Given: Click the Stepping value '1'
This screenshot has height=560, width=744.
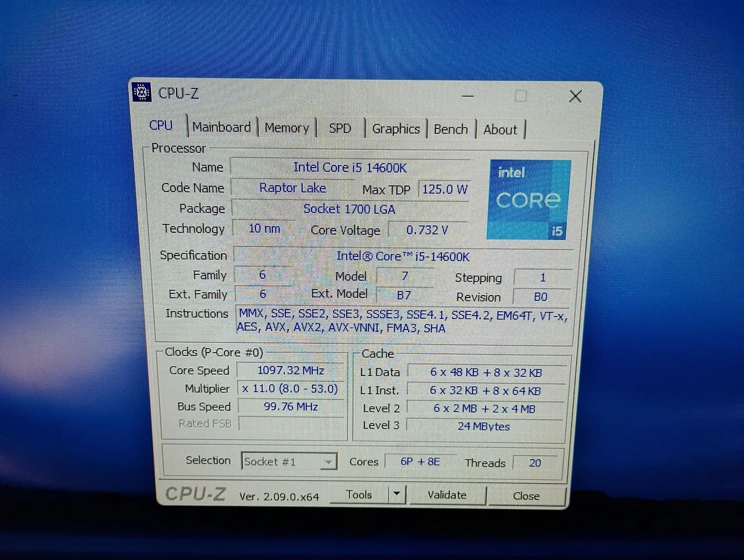Looking at the screenshot, I should click(x=543, y=278).
